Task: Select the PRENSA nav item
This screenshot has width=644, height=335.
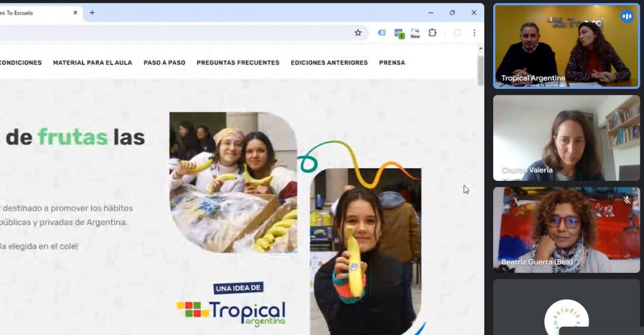Action: 392,63
